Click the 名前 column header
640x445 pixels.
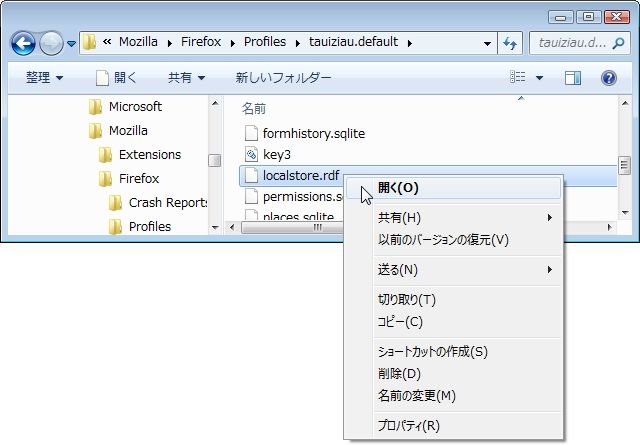pyautogui.click(x=253, y=109)
